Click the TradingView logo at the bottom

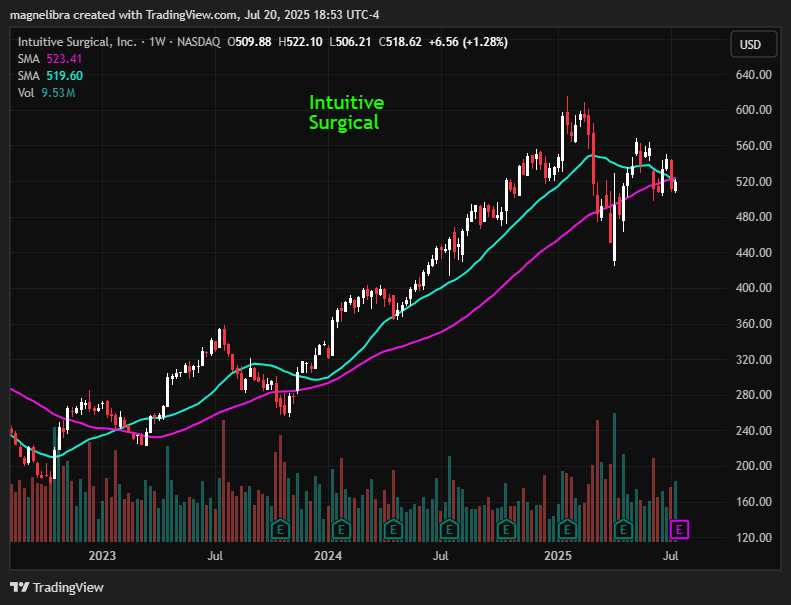click(56, 587)
